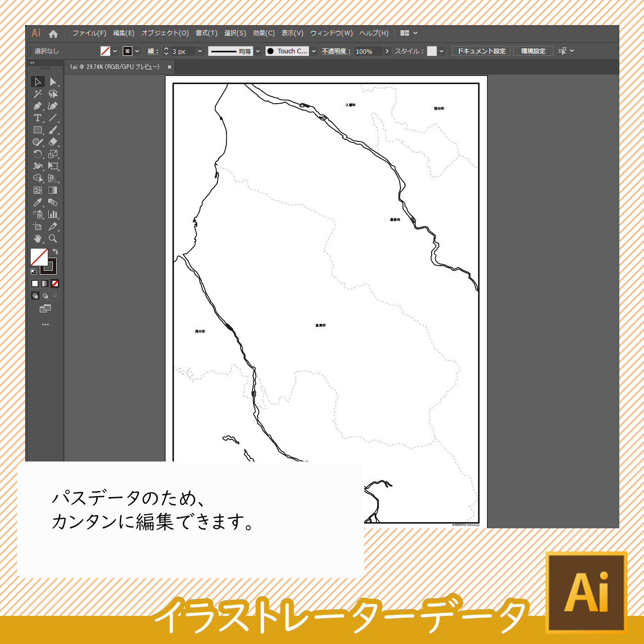Open variable width profile dropdown (均等)
The height and width of the screenshot is (644, 644).
[x=258, y=51]
